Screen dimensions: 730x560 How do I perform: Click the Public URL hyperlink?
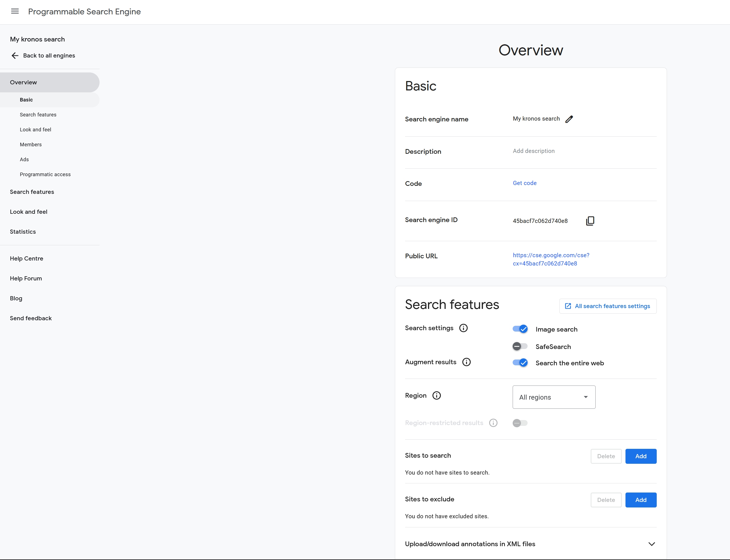[551, 259]
